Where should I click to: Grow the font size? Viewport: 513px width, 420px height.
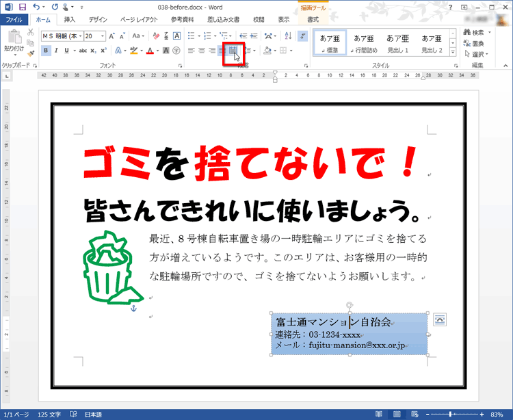[x=112, y=36]
